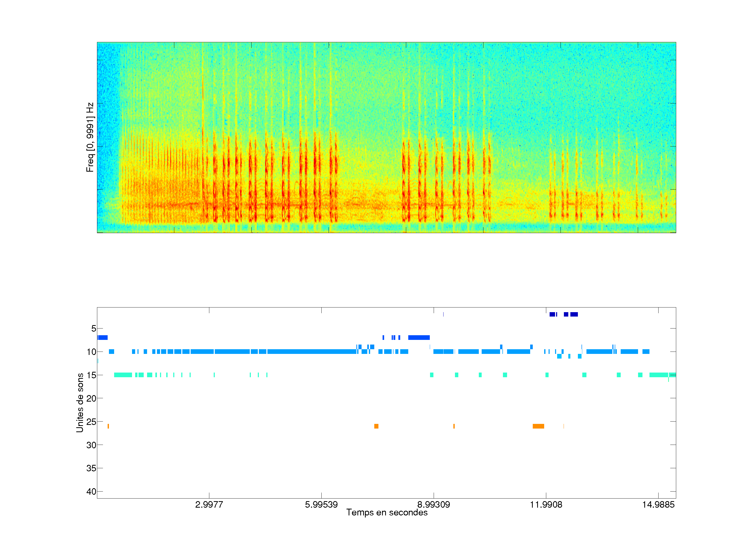Viewport: 747px width, 560px height.
Task: Click the y-axis tick label 25
Action: [x=91, y=422]
